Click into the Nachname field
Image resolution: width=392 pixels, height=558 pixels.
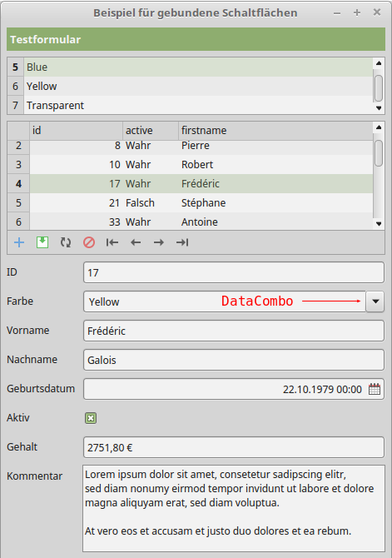click(234, 360)
